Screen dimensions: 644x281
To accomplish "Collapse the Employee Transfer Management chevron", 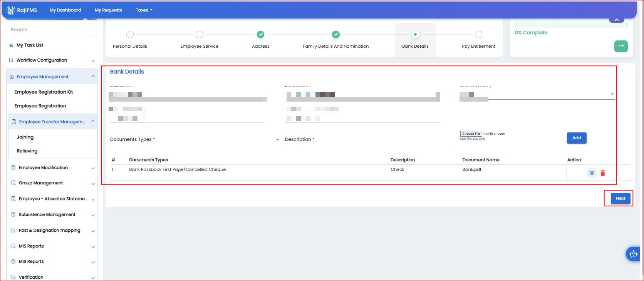I will tap(93, 121).
